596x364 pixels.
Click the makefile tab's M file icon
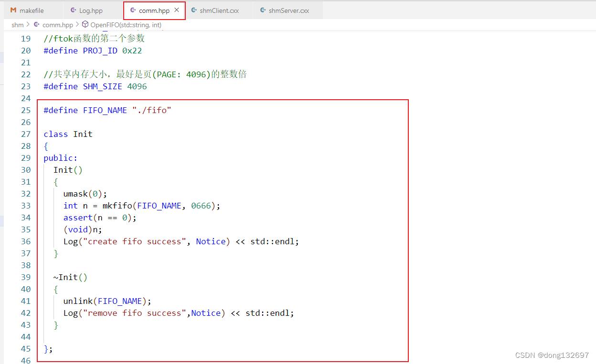[x=13, y=10]
